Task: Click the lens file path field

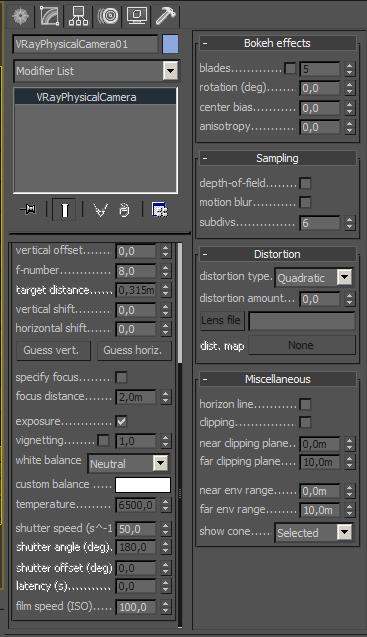Action: pyautogui.click(x=302, y=321)
